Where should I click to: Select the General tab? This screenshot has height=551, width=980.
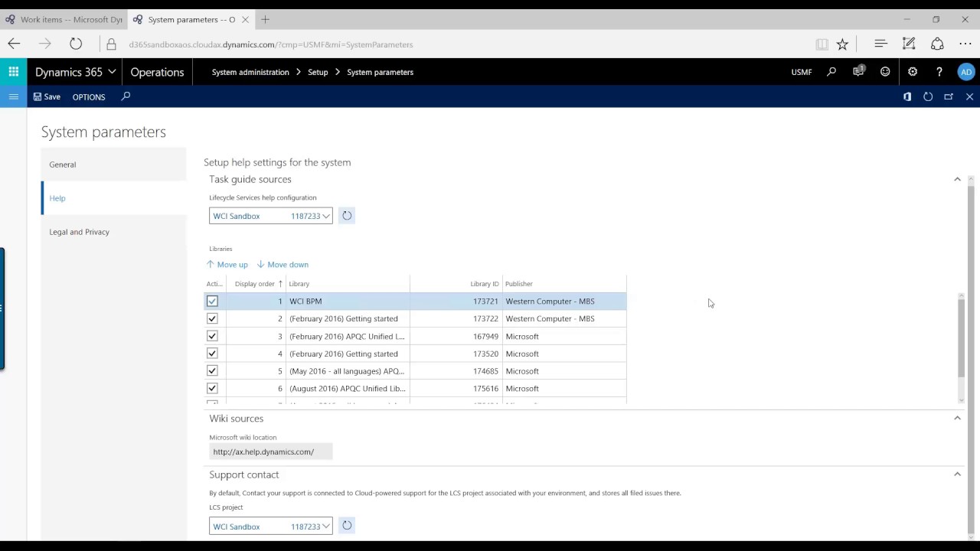click(113, 165)
